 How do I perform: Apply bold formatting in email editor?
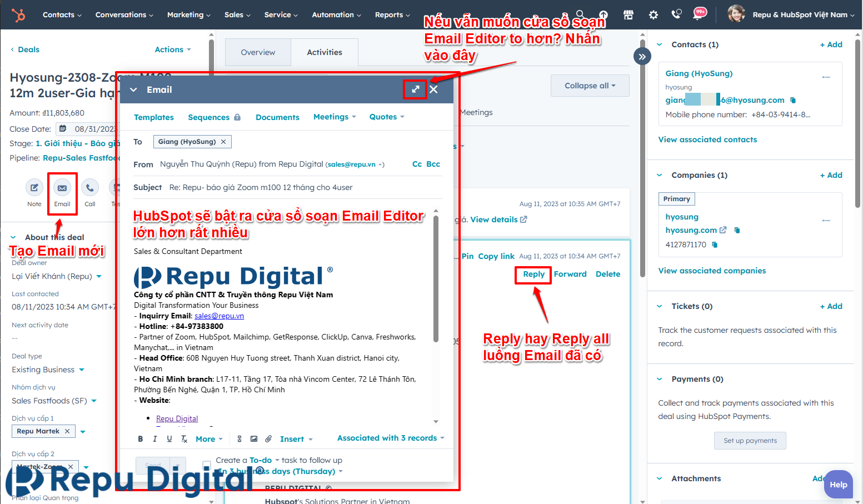141,439
